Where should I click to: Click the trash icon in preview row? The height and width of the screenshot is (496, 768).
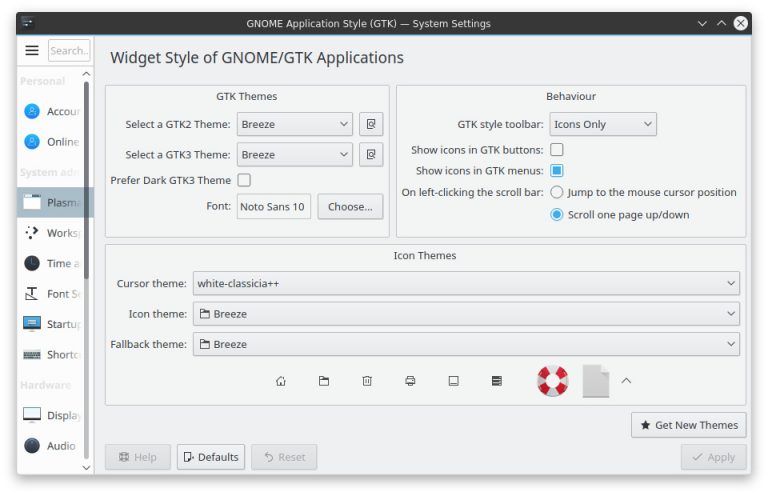[x=367, y=381]
